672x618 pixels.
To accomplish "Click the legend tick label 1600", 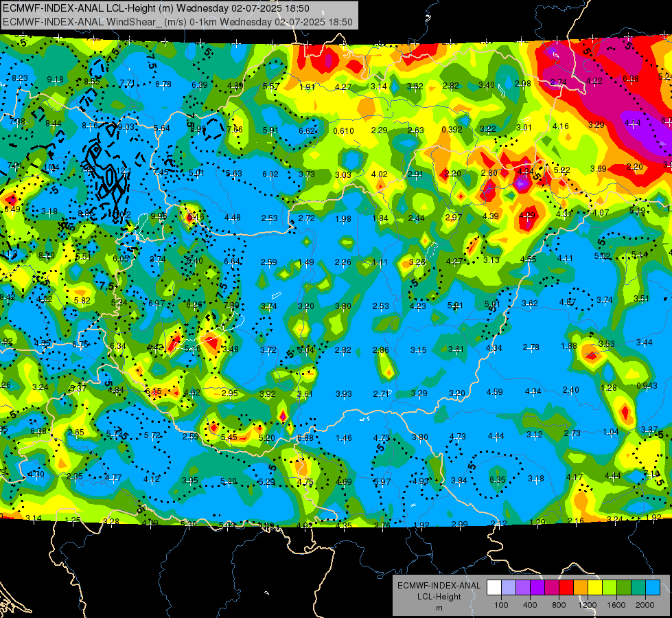I will click(616, 605).
